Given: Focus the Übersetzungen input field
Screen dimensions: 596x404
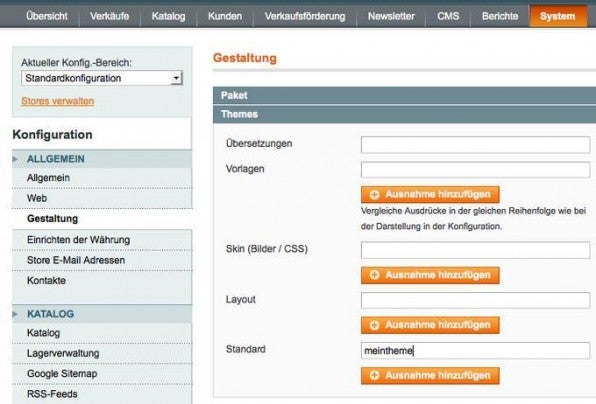Looking at the screenshot, I should [x=475, y=145].
